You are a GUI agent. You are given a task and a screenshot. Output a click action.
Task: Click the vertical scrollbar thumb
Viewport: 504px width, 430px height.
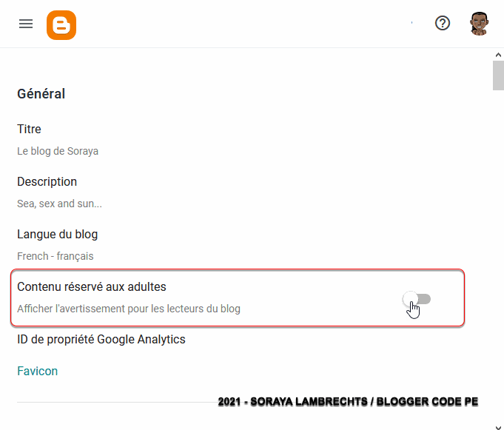point(498,76)
